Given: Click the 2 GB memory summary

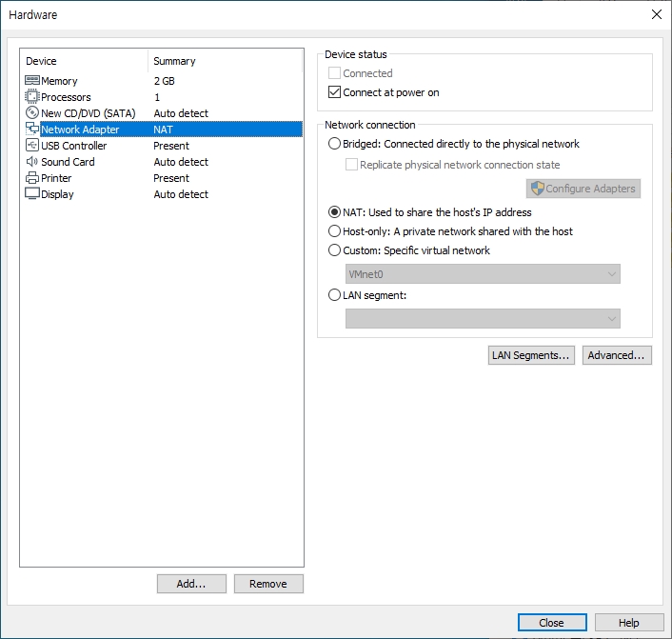Looking at the screenshot, I should [x=164, y=81].
